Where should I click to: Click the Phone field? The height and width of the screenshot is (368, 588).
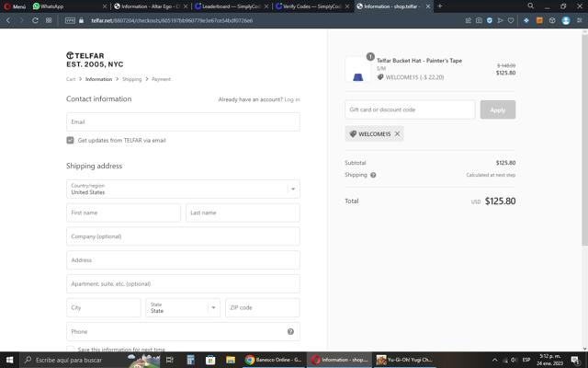point(183,331)
